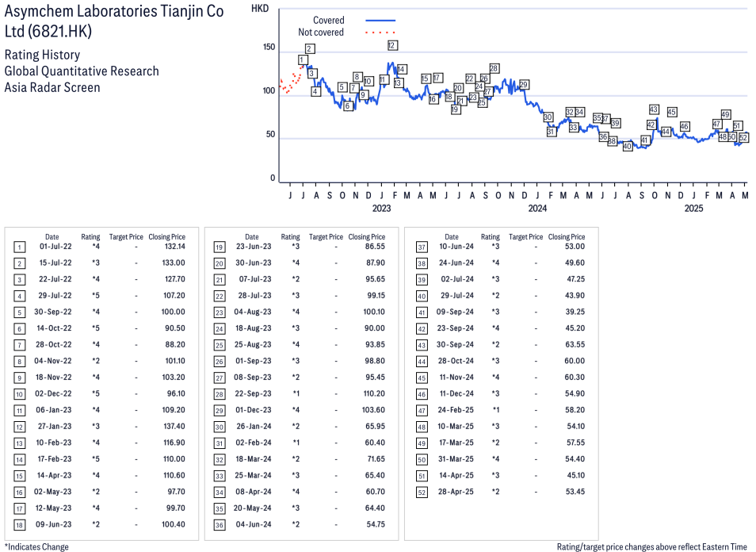Image resolution: width=756 pixels, height=552 pixels.
Task: Click the Global Quantitative Research text
Action: (x=82, y=71)
